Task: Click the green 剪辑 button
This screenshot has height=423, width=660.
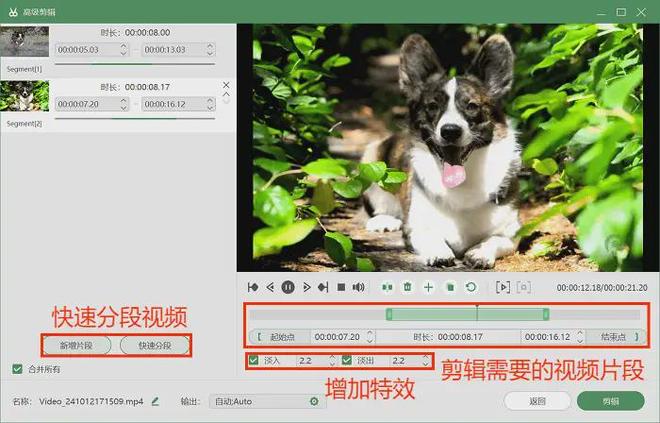Action: (x=609, y=401)
